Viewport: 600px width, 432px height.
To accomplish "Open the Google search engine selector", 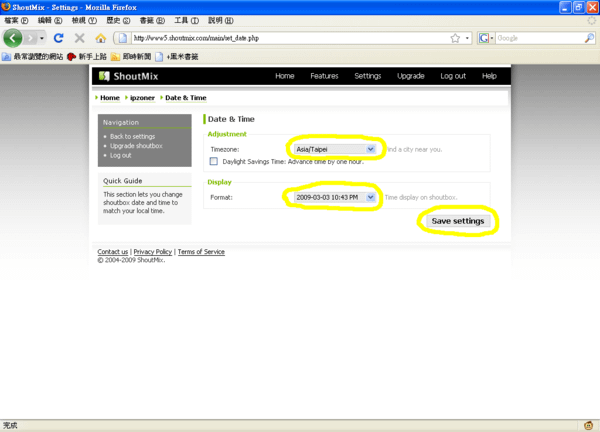I will click(486, 38).
